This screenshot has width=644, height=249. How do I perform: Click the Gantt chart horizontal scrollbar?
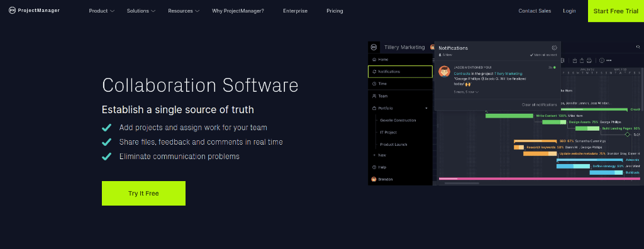pos(462,183)
